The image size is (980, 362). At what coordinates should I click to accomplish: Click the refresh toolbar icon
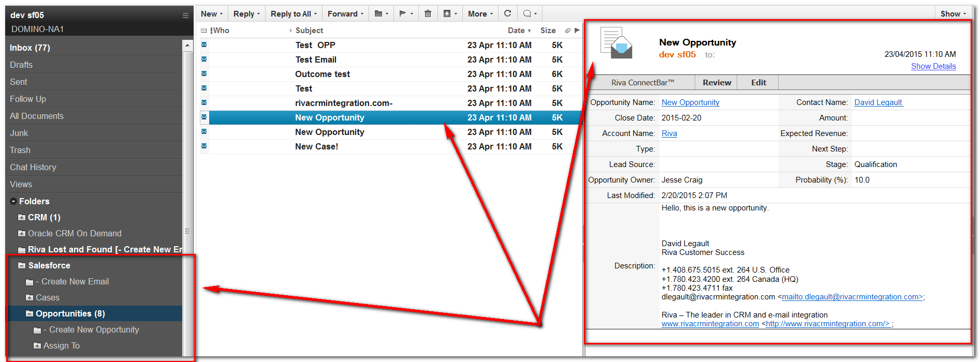tap(508, 13)
